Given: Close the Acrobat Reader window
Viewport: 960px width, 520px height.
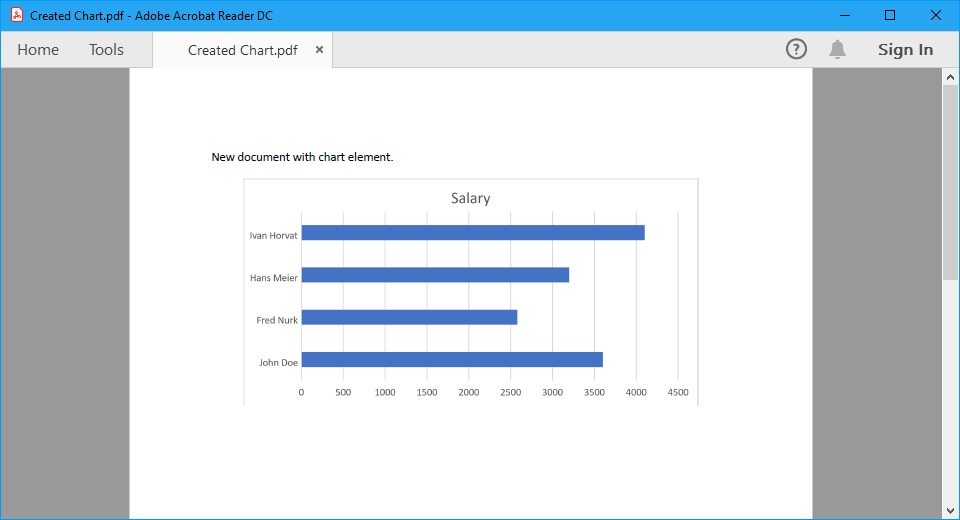Looking at the screenshot, I should point(936,15).
